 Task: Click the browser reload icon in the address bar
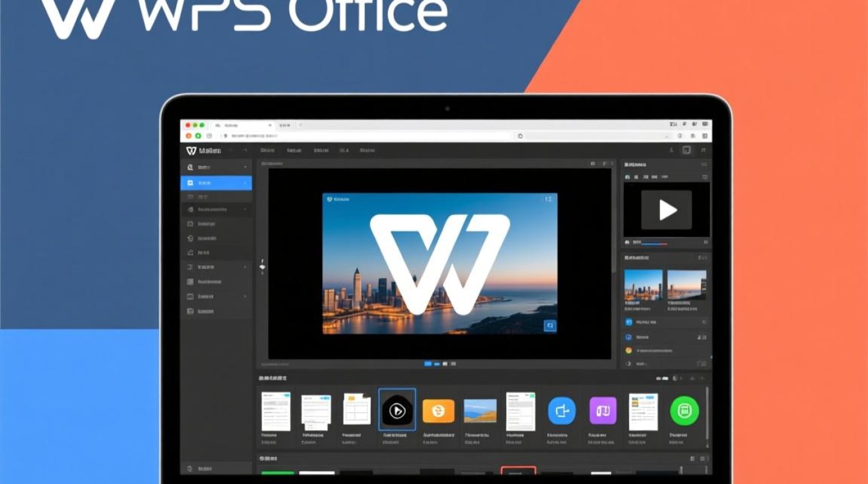pos(520,136)
